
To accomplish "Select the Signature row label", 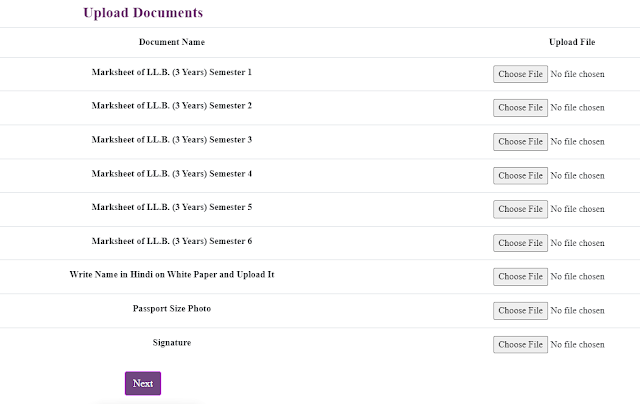I will 171,342.
